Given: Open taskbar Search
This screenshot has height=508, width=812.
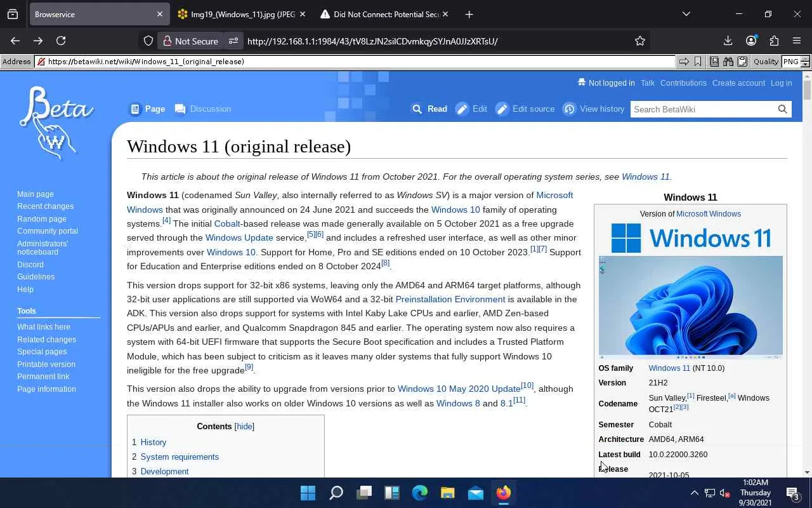Looking at the screenshot, I should pos(336,493).
